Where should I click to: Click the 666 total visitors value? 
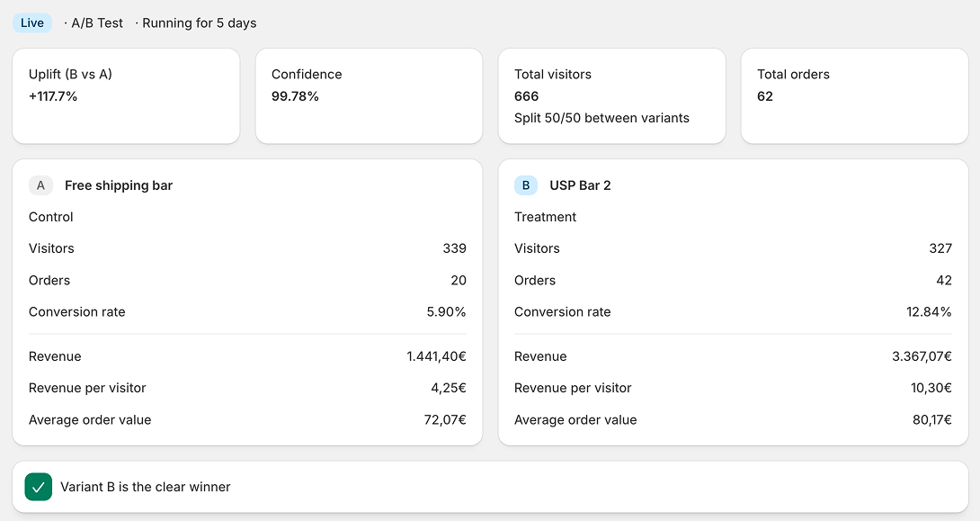tap(526, 96)
